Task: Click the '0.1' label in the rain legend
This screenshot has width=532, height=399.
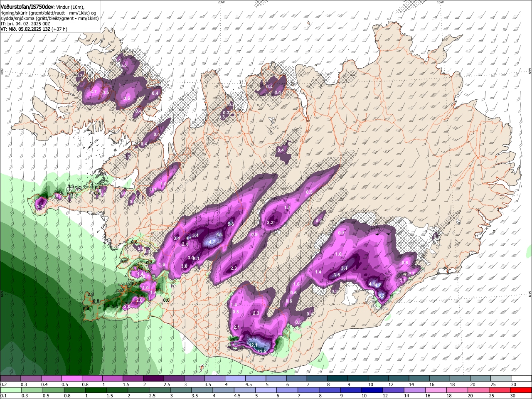Action: click(x=3, y=396)
